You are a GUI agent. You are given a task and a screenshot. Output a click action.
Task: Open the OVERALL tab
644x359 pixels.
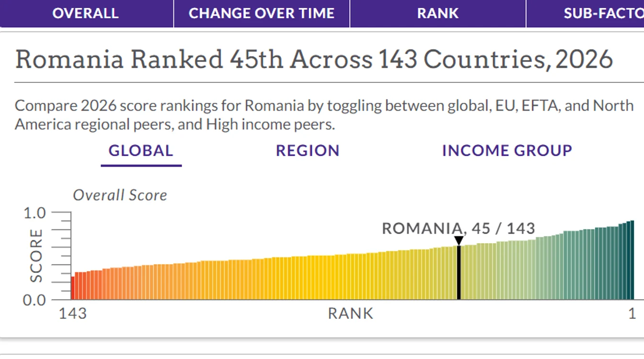point(85,13)
